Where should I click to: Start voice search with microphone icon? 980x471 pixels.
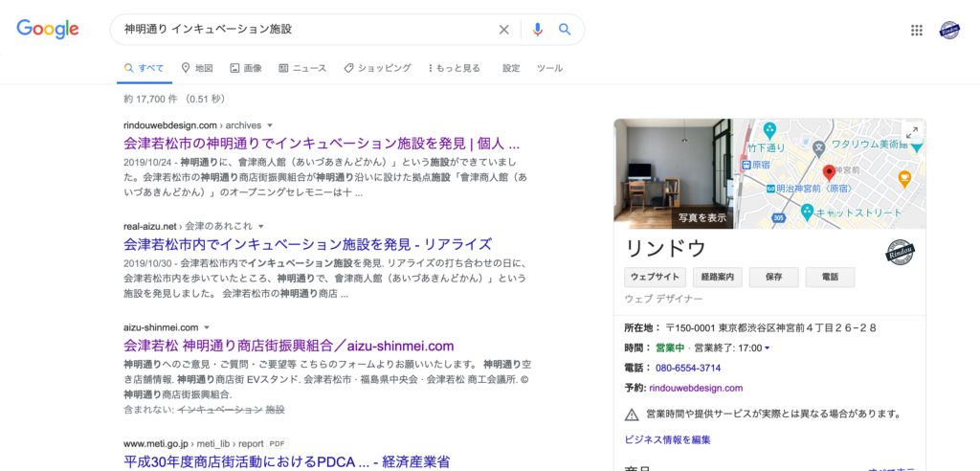(537, 30)
